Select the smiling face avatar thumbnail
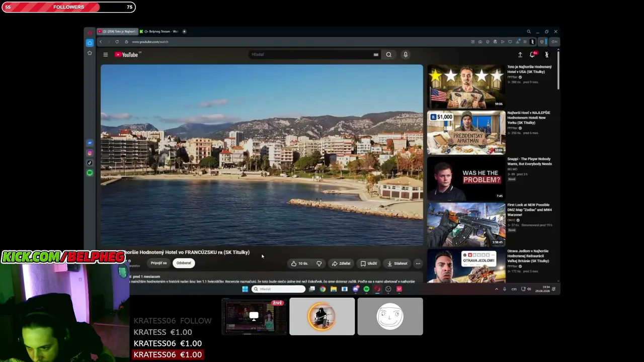Image resolution: width=644 pixels, height=362 pixels. click(390, 316)
